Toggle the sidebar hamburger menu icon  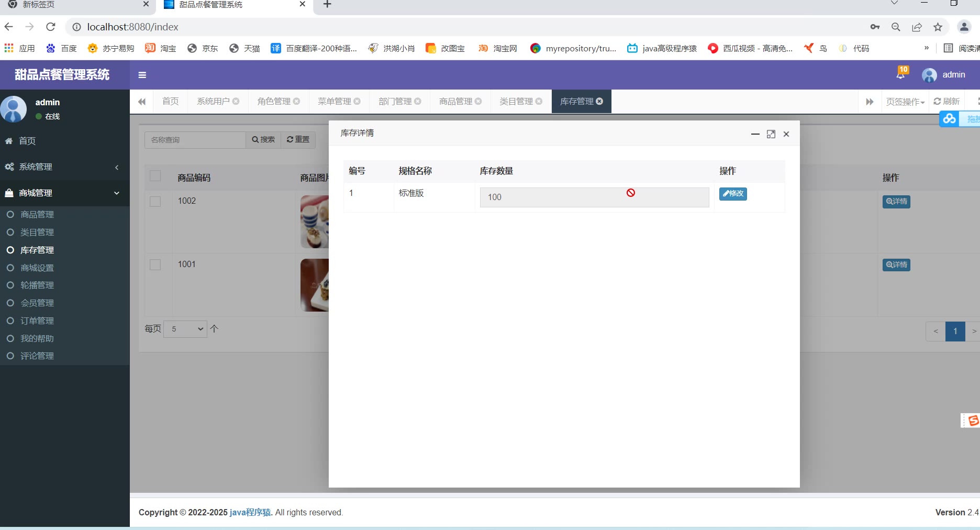tap(142, 75)
